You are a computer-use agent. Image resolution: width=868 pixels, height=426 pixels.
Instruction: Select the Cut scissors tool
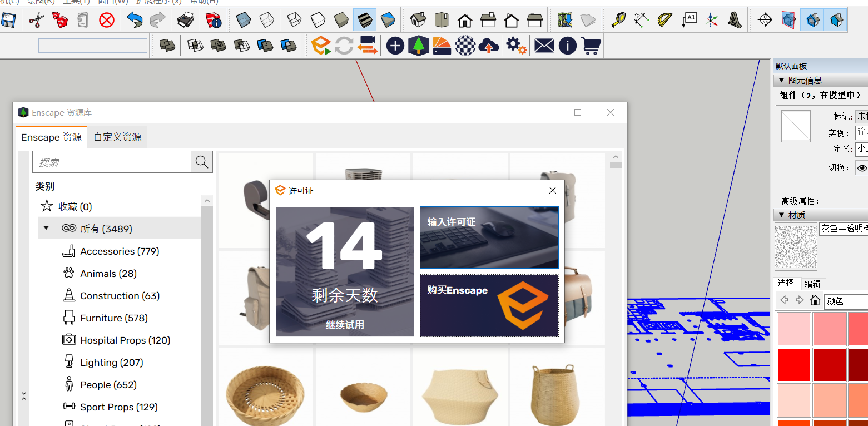(x=36, y=21)
